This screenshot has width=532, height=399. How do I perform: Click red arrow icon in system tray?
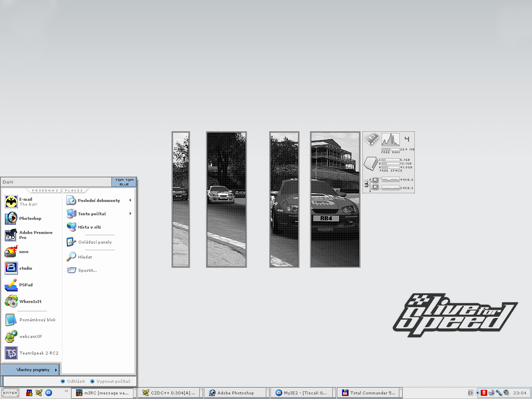point(484,393)
